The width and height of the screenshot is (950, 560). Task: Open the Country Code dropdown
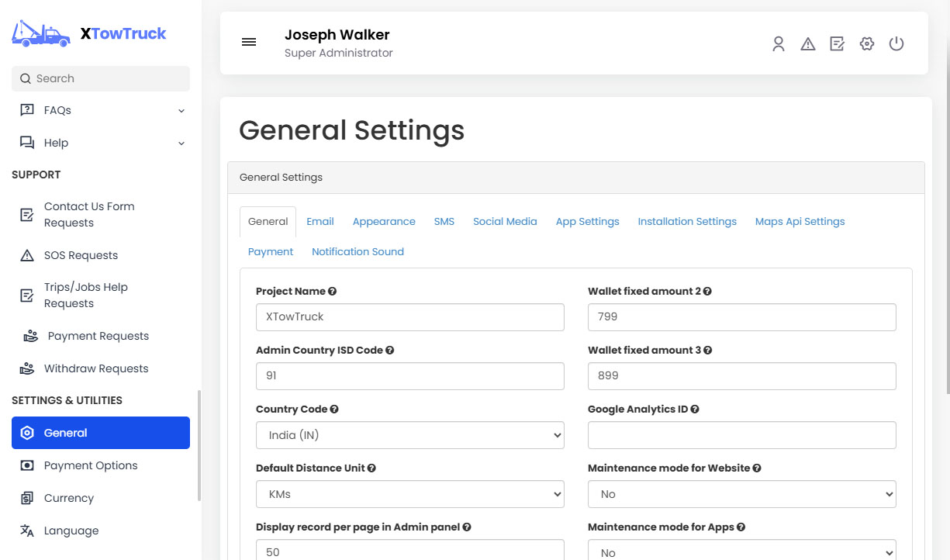409,435
